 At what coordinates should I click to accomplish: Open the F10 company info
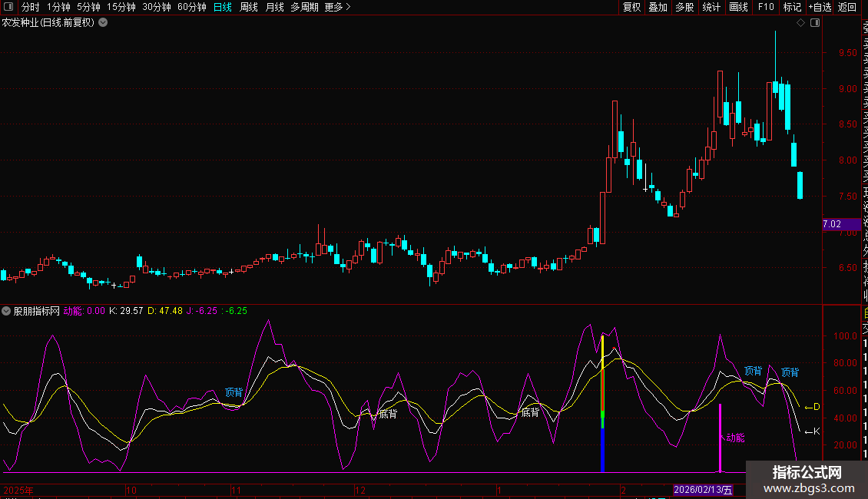point(766,7)
